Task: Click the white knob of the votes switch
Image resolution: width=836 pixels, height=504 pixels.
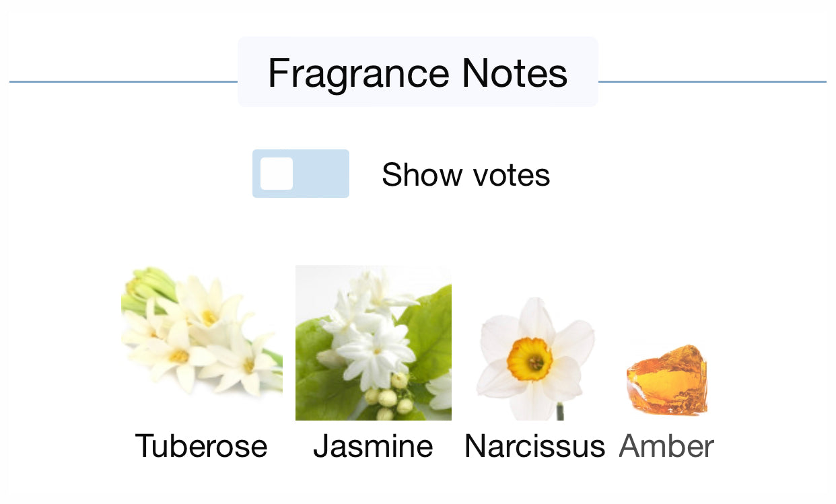Action: pyautogui.click(x=277, y=174)
